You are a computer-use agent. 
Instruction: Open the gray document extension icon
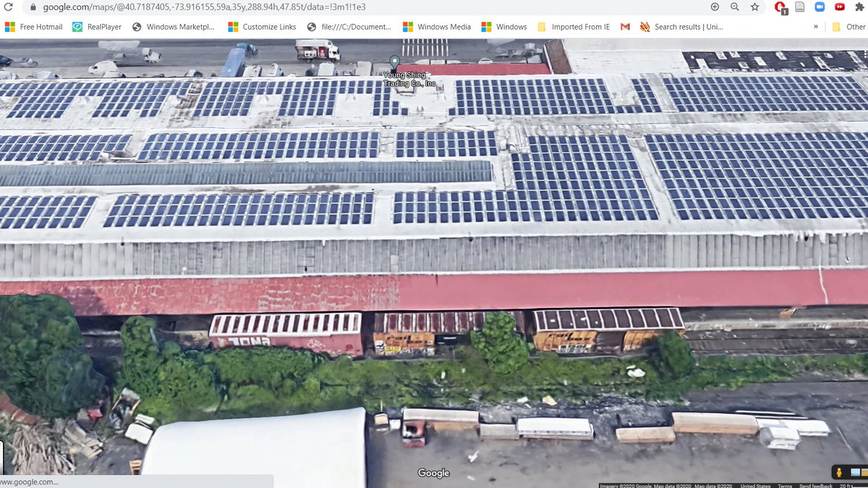pos(800,7)
